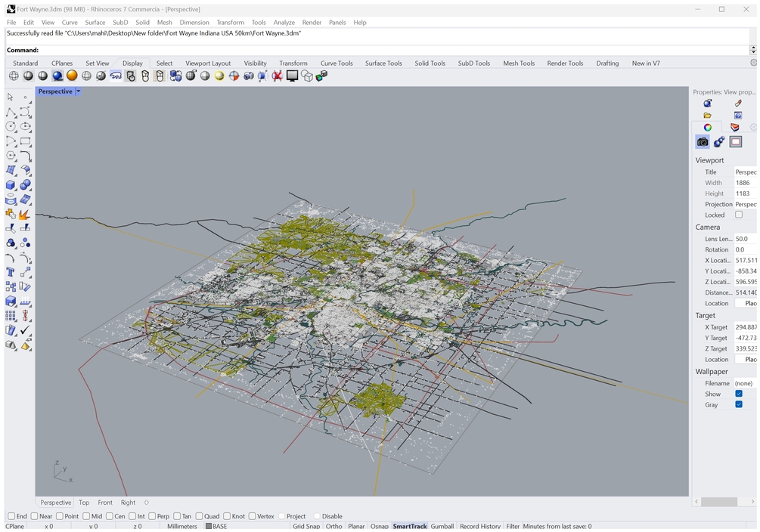Click the Polyline tool in sidebar
The image size is (760, 532).
tap(11, 113)
